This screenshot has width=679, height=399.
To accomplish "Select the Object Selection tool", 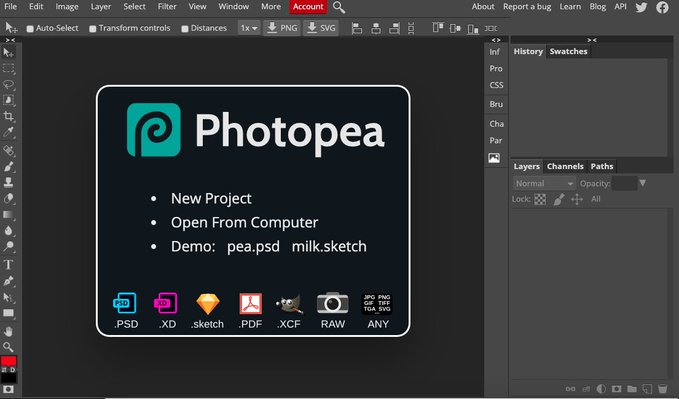I will (8, 100).
